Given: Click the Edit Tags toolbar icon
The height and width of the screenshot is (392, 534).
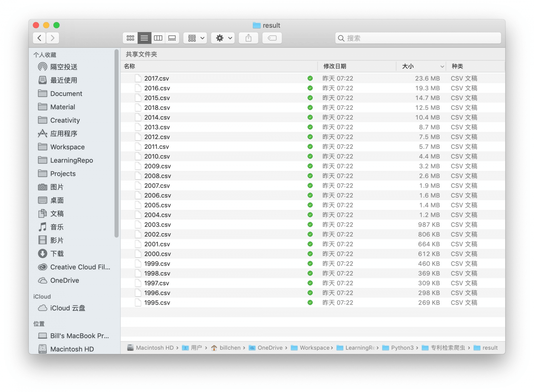Looking at the screenshot, I should click(272, 38).
